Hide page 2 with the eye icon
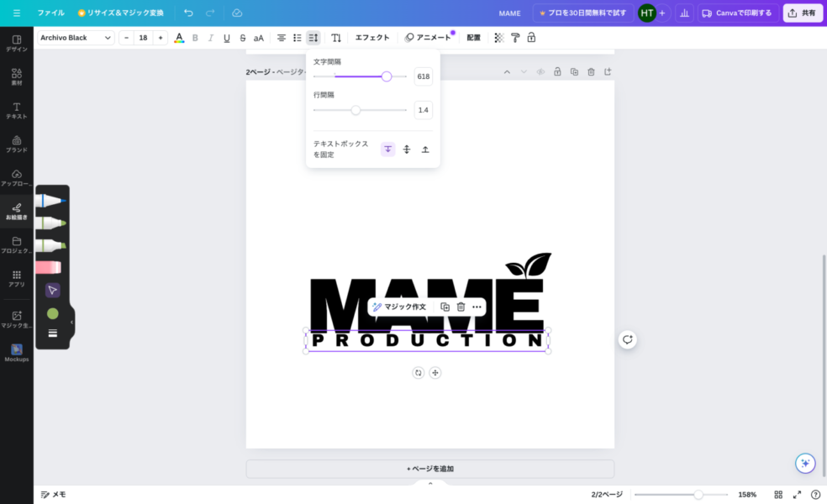Viewport: 827px width, 504px height. point(540,71)
